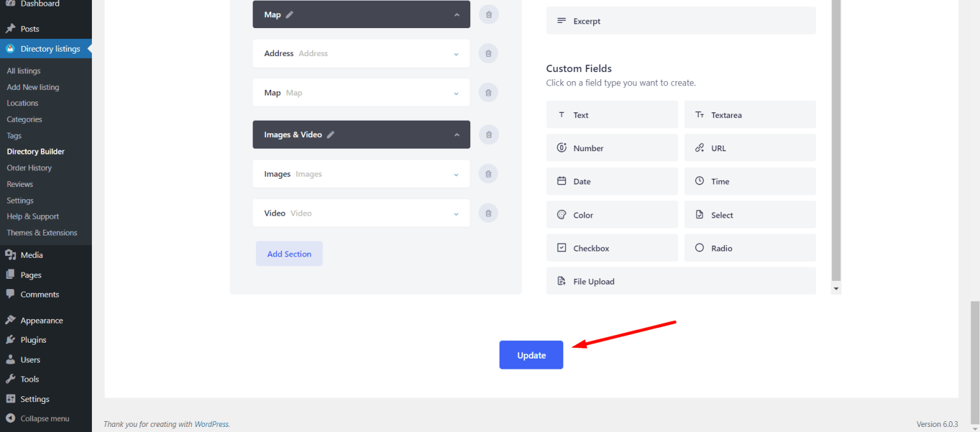Add a Date custom field

[611, 181]
